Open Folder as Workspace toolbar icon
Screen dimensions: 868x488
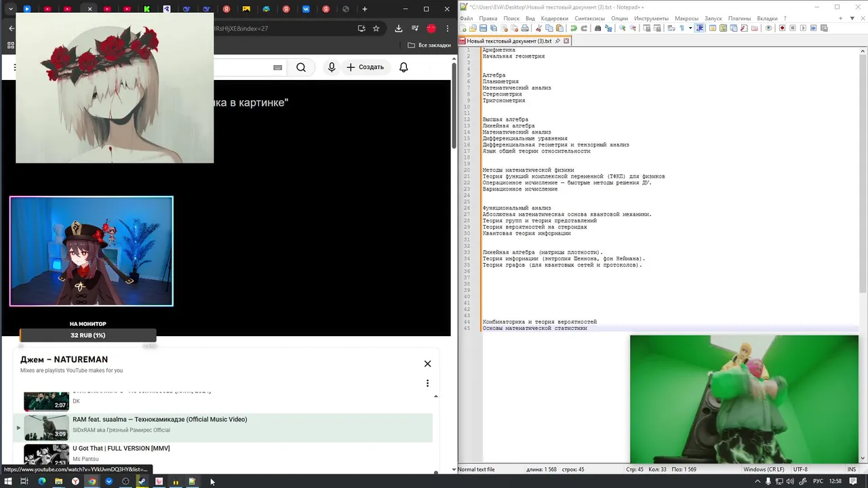click(755, 28)
